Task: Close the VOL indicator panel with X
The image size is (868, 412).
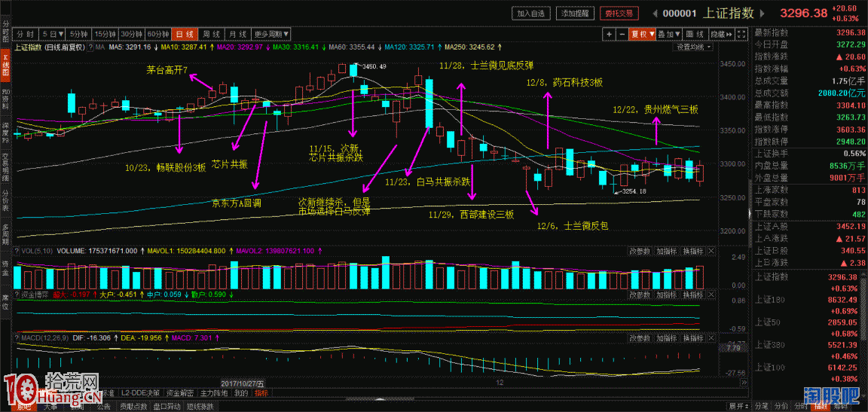Action: (x=711, y=251)
